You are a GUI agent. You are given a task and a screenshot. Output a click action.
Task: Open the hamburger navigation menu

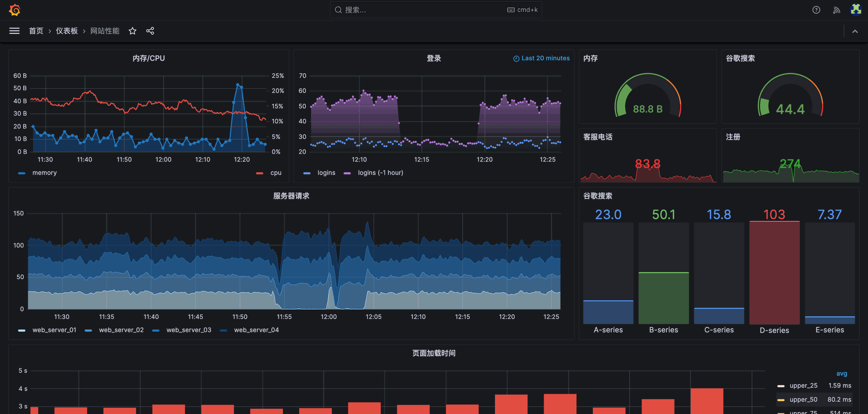14,31
